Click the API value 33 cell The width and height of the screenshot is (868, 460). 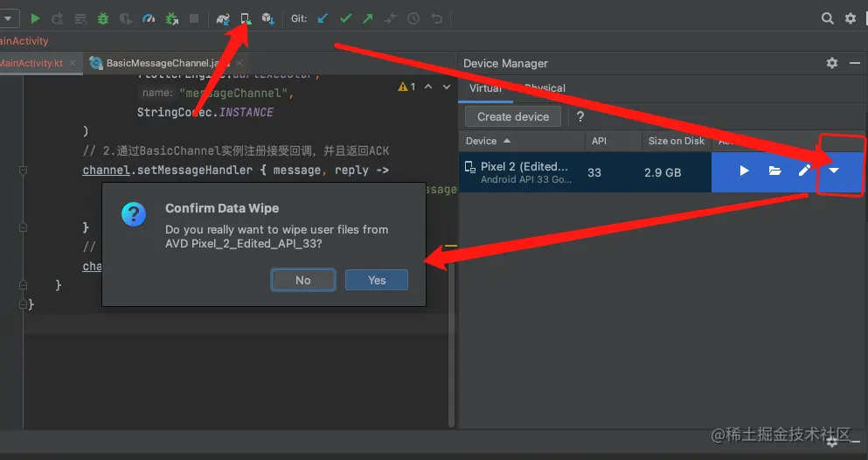(594, 172)
